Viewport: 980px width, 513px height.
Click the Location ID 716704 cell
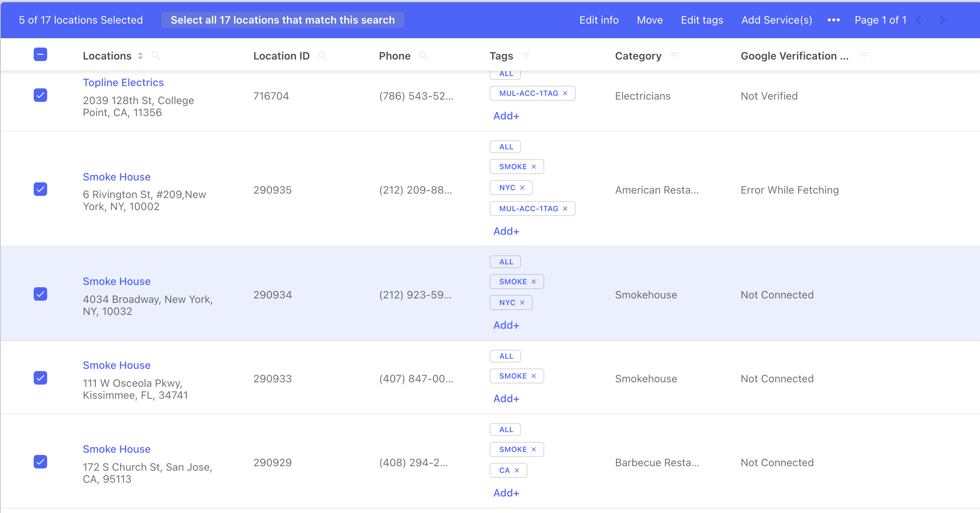(271, 96)
